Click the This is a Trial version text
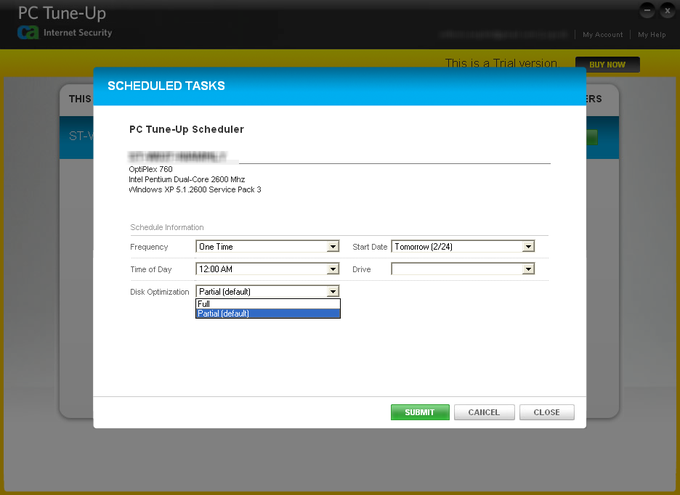The height and width of the screenshot is (495, 680). tap(501, 63)
